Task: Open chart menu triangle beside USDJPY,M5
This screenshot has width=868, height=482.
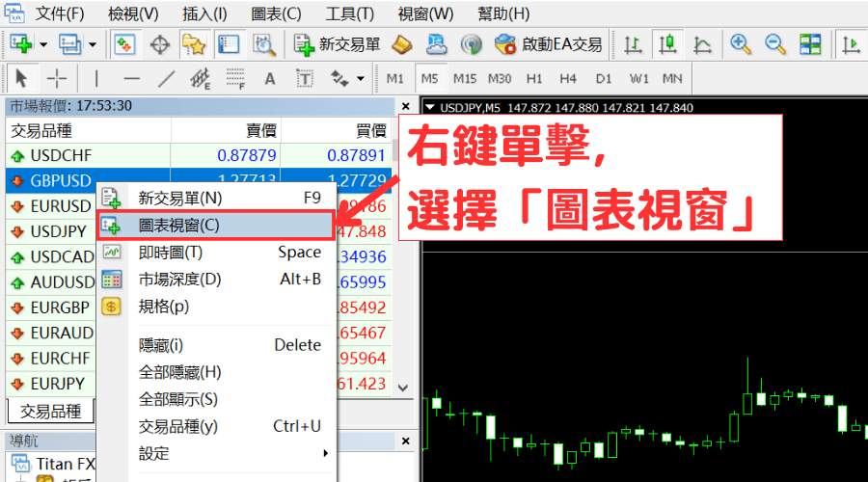Action: tap(430, 107)
